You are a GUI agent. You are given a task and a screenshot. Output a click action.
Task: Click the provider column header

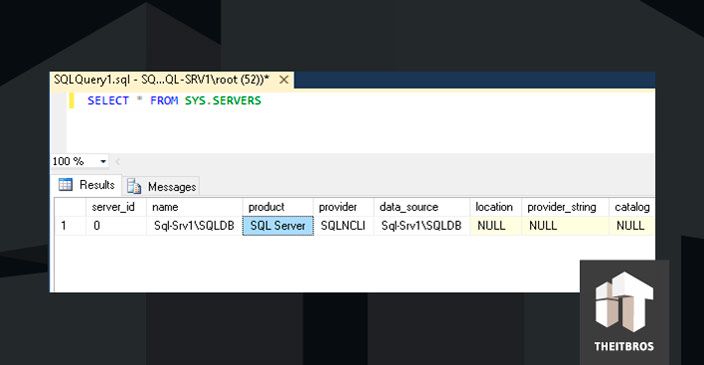pyautogui.click(x=343, y=207)
